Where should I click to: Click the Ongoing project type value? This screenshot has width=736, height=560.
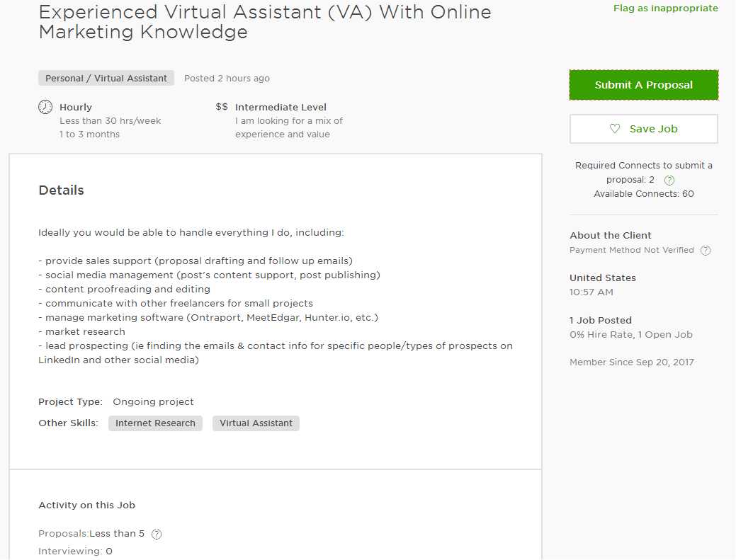pos(153,402)
